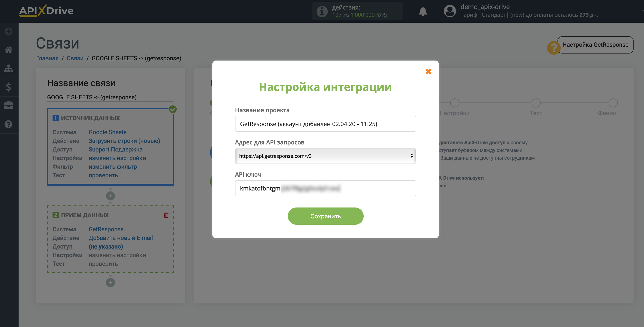
Task: Open Google Sheets system link
Action: [108, 132]
